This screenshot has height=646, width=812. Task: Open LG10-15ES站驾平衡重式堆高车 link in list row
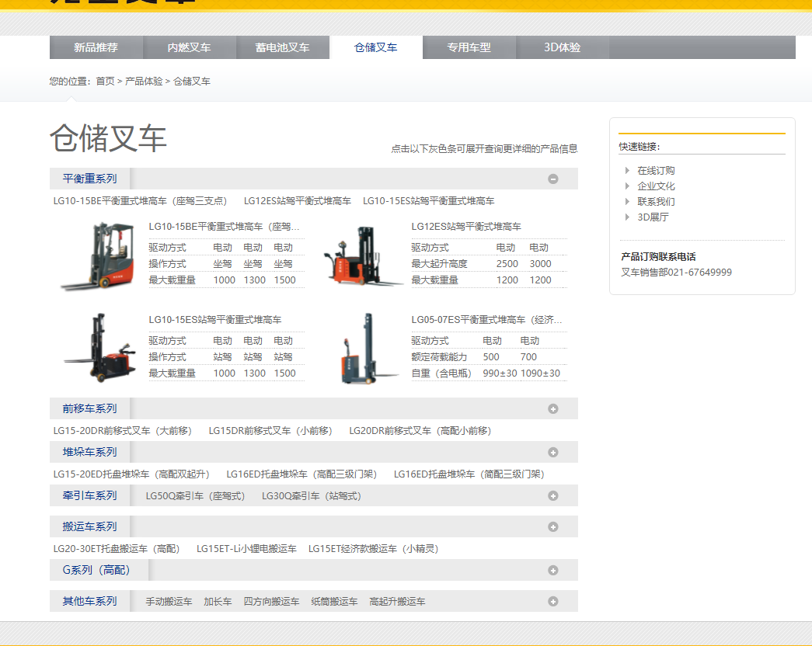428,201
